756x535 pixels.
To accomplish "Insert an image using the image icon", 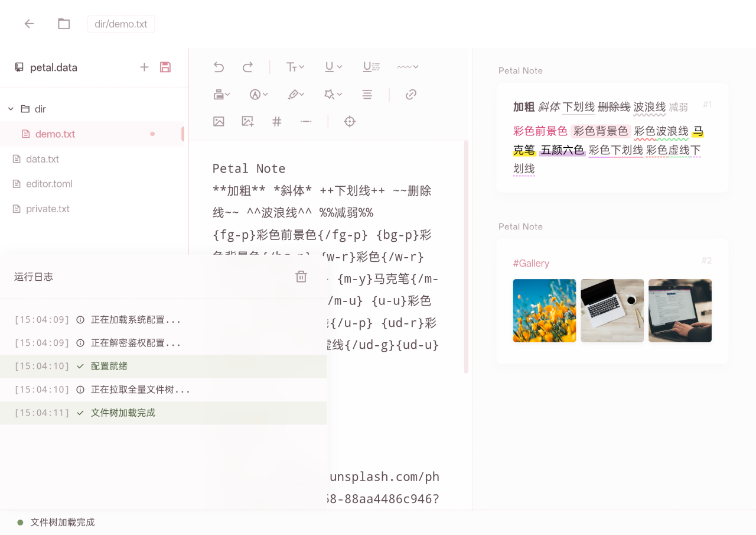I will click(219, 121).
